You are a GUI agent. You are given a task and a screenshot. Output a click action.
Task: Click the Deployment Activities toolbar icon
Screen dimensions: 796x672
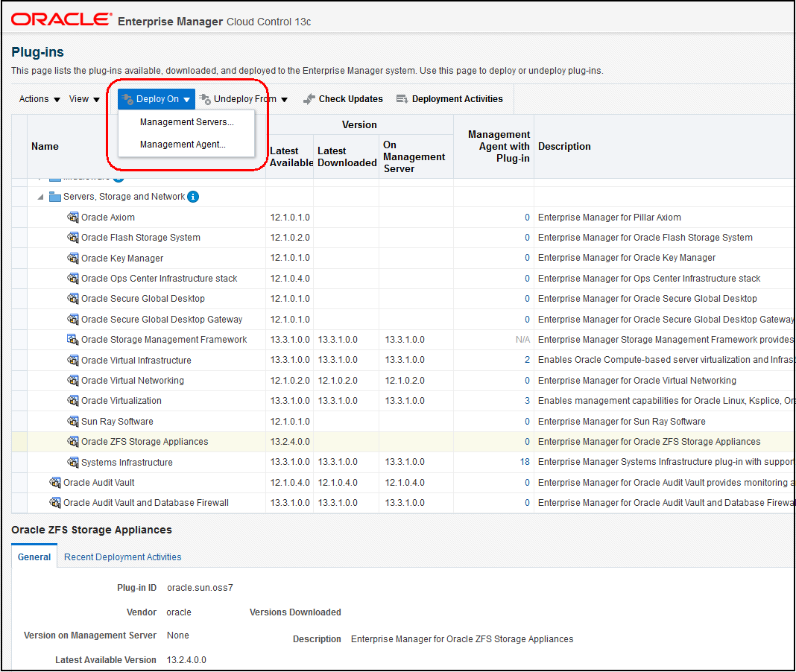[x=402, y=99]
